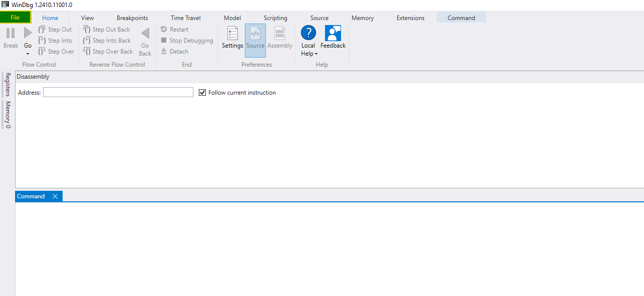This screenshot has height=296, width=644.
Task: Click Step Into Back
Action: point(107,41)
